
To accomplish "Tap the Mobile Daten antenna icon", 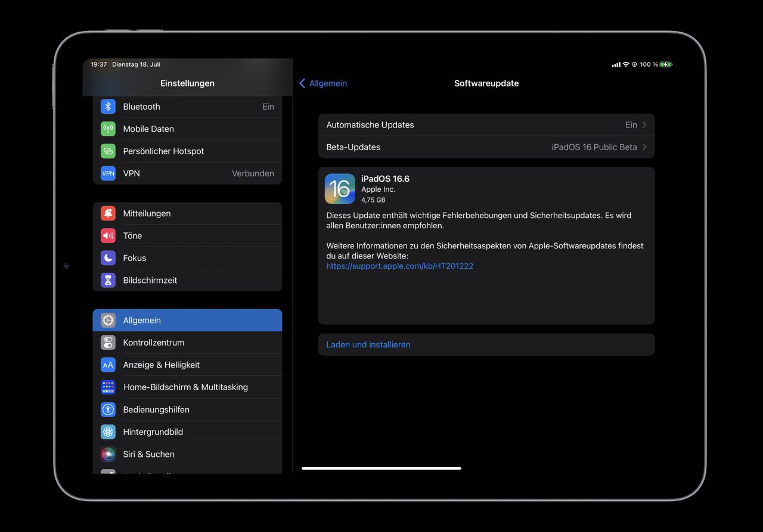I will (108, 129).
